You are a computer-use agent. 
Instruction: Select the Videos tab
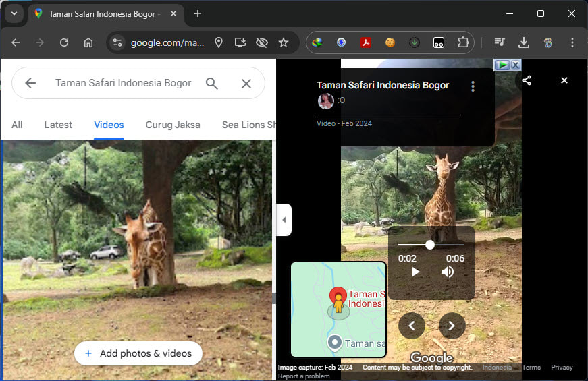point(109,125)
